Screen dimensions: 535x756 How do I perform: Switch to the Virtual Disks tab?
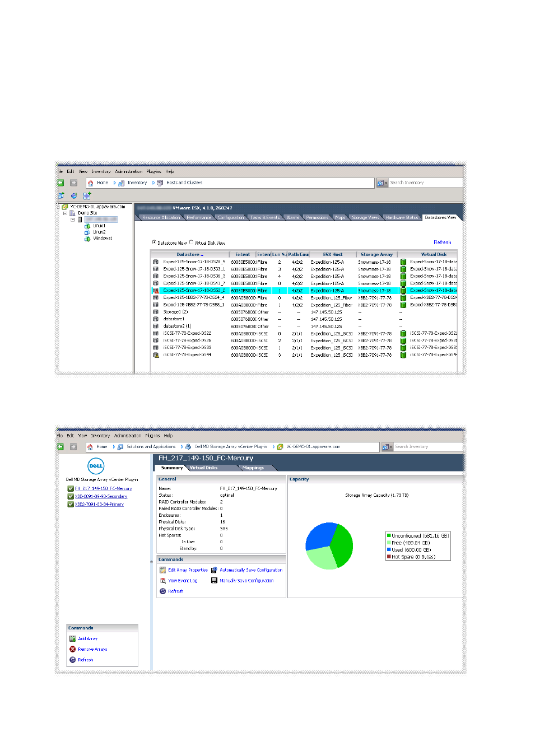pos(203,468)
